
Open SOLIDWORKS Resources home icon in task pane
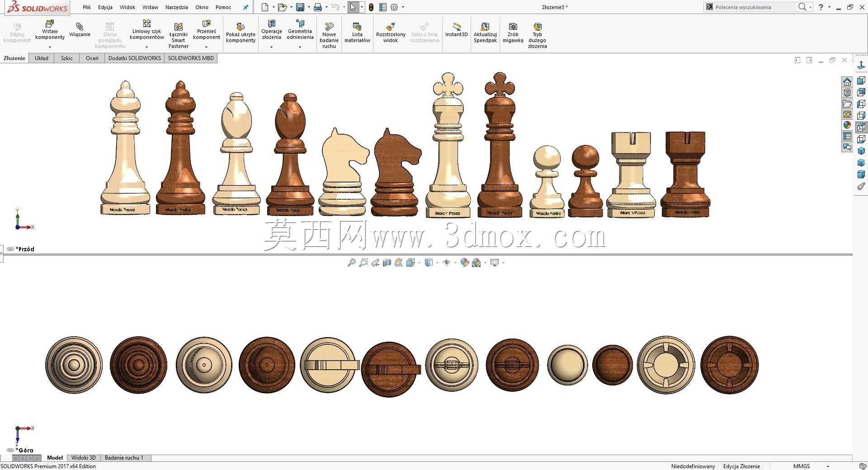coord(847,82)
